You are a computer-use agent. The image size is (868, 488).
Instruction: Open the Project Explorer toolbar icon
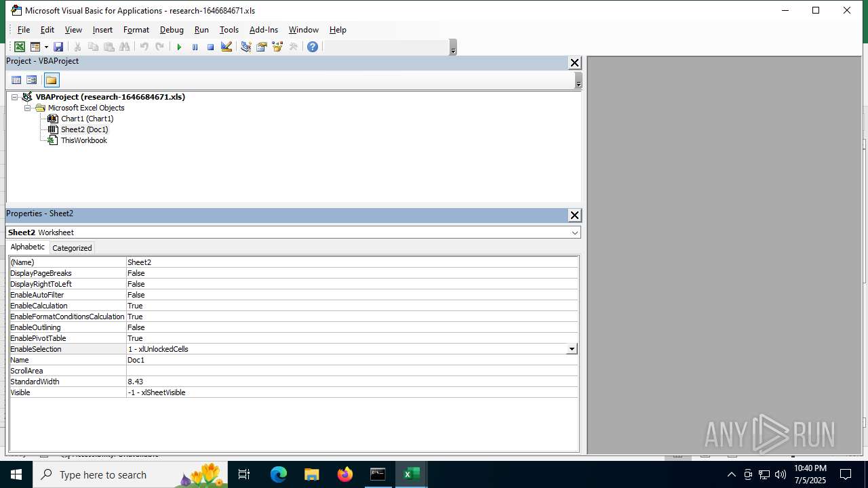click(x=245, y=47)
